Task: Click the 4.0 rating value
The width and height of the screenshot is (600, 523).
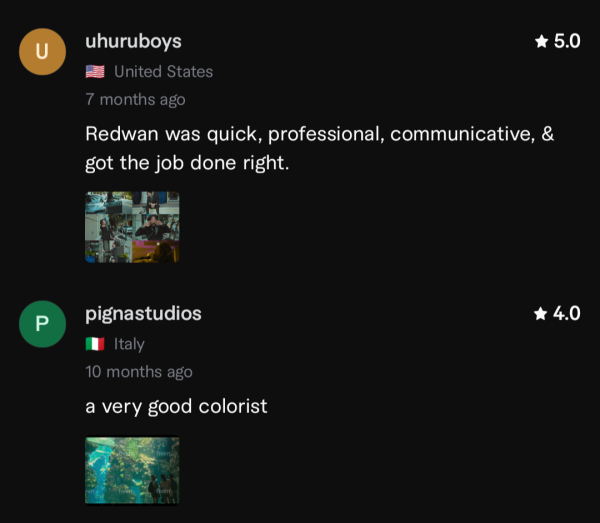Action: click(x=566, y=313)
